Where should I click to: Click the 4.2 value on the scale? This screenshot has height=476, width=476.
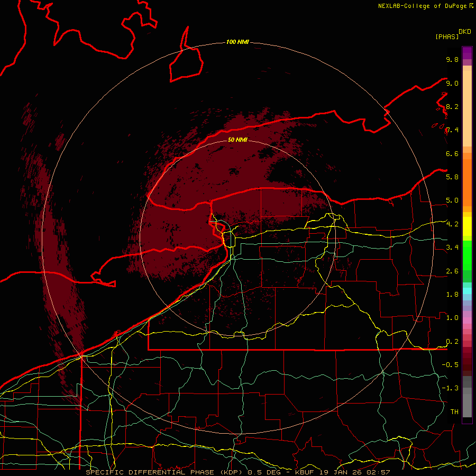click(x=452, y=224)
